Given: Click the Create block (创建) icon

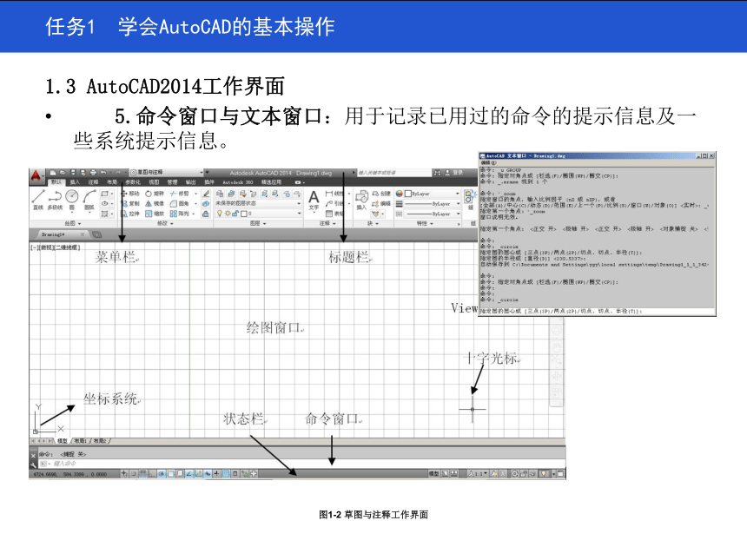Looking at the screenshot, I should coord(381,194).
